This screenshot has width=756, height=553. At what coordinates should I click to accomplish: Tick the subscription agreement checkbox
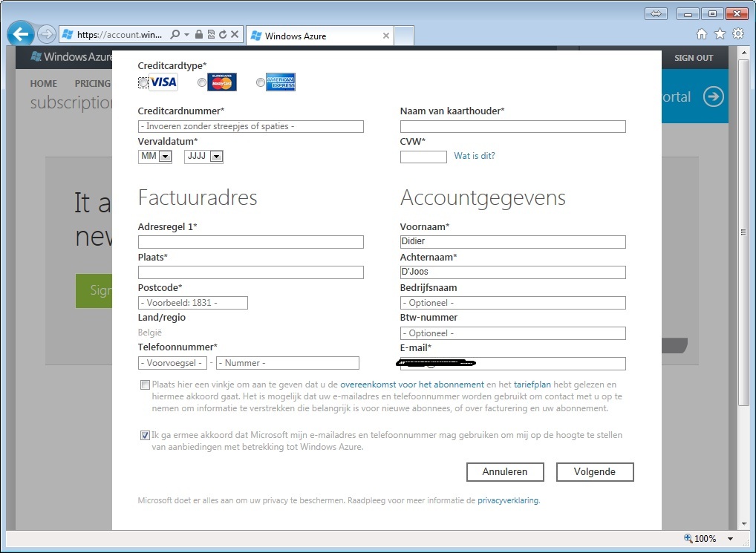click(x=144, y=385)
